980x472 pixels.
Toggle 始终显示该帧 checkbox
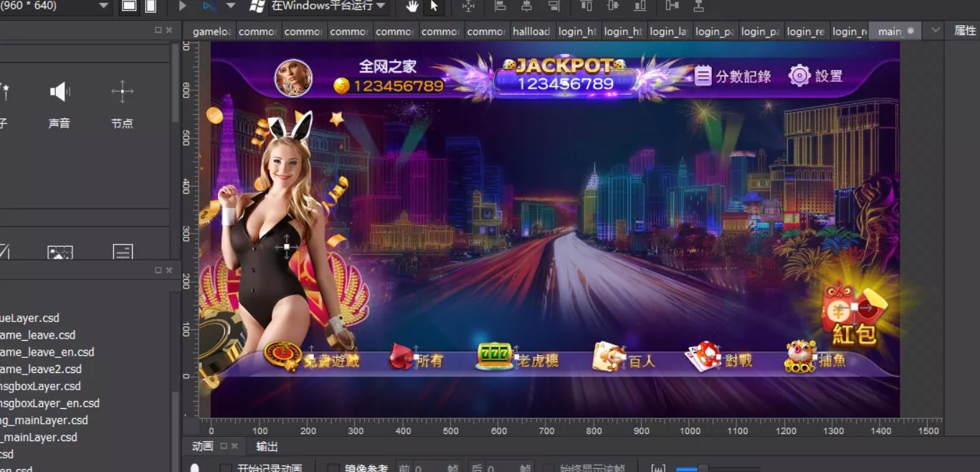coord(548,468)
